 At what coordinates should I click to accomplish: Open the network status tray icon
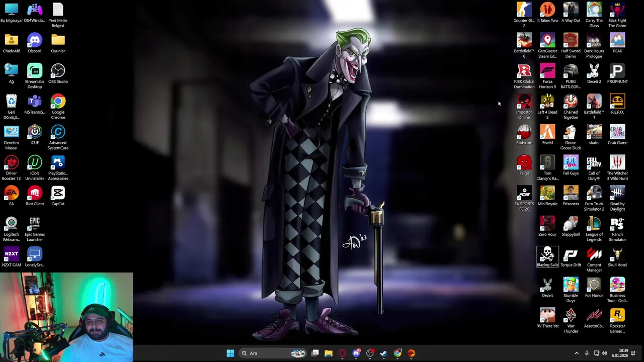pos(596,353)
